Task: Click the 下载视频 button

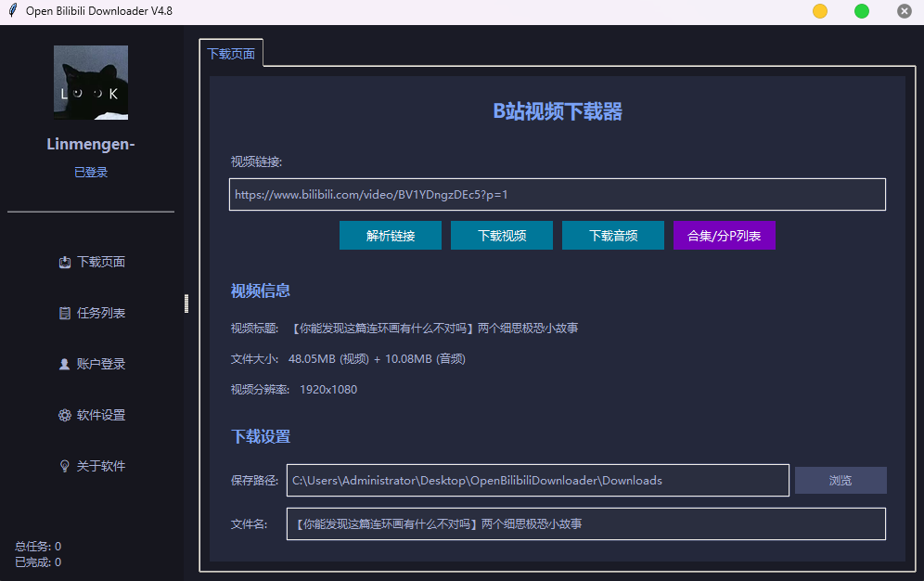Action: 502,236
